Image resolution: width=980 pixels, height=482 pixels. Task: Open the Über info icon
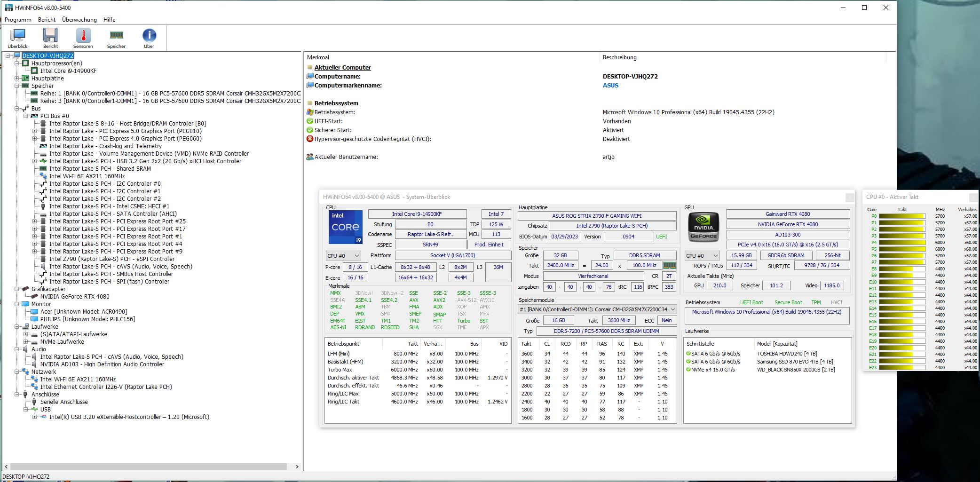149,38
